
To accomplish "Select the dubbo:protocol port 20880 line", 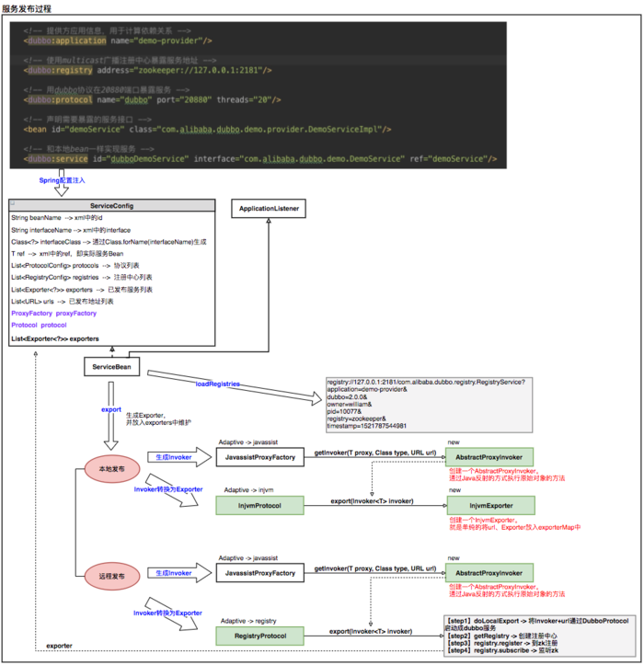I will click(153, 100).
